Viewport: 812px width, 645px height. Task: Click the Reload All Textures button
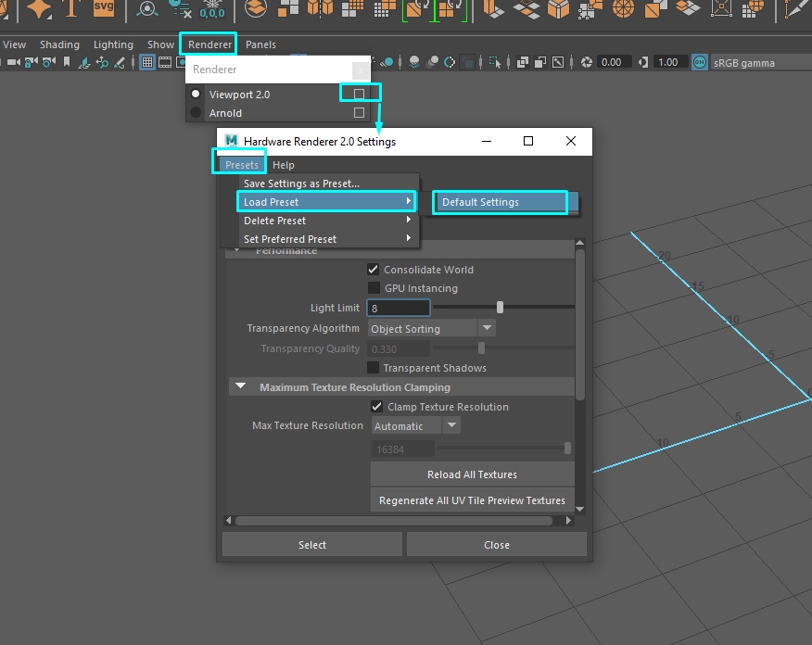click(x=473, y=474)
